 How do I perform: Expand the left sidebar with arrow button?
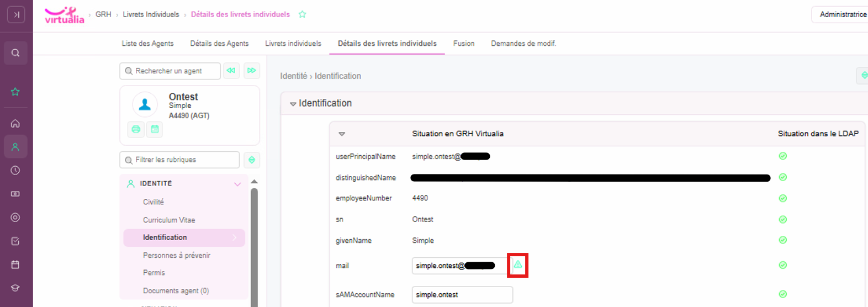(16, 15)
